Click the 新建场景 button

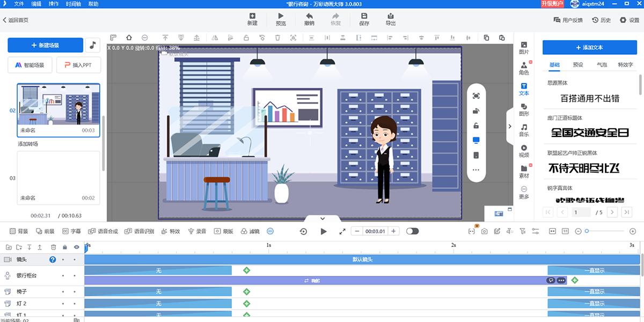(45, 45)
